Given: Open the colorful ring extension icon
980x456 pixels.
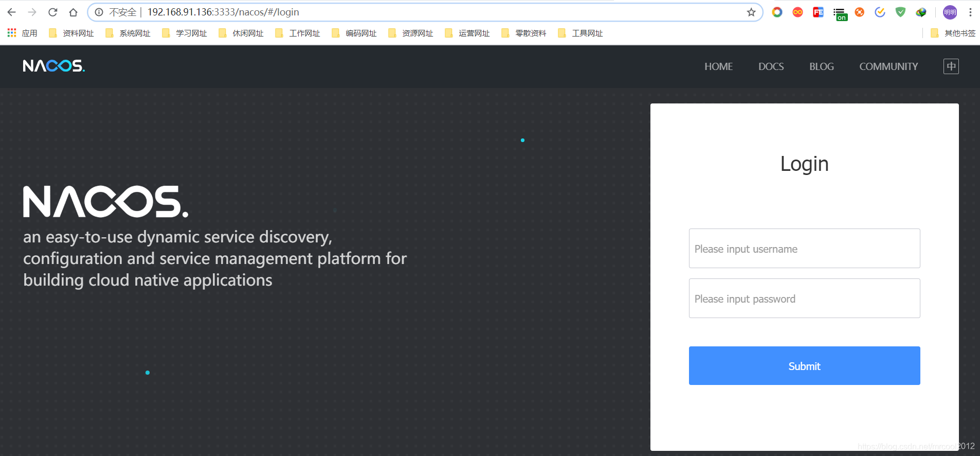Looking at the screenshot, I should 777,12.
